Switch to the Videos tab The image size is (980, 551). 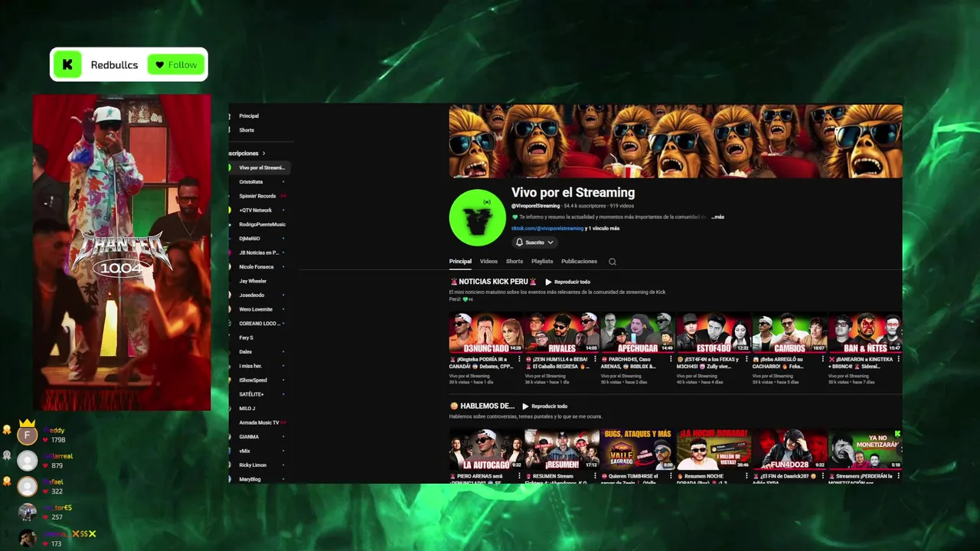488,262
